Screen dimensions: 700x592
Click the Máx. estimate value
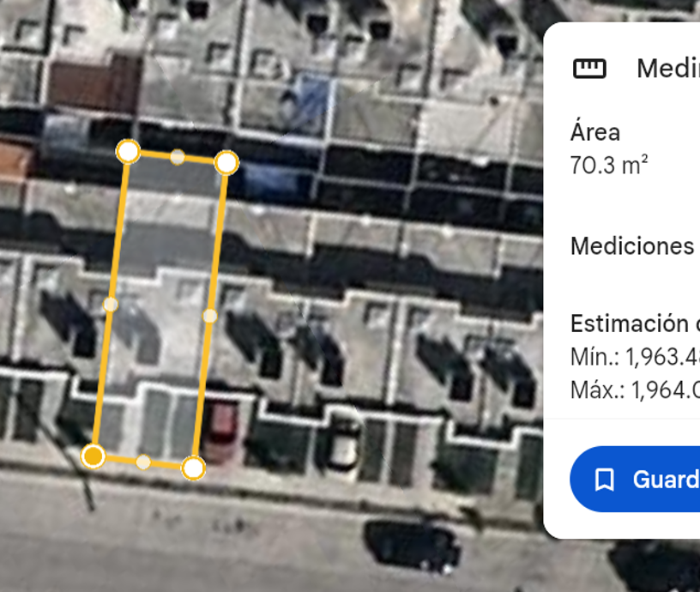(636, 390)
